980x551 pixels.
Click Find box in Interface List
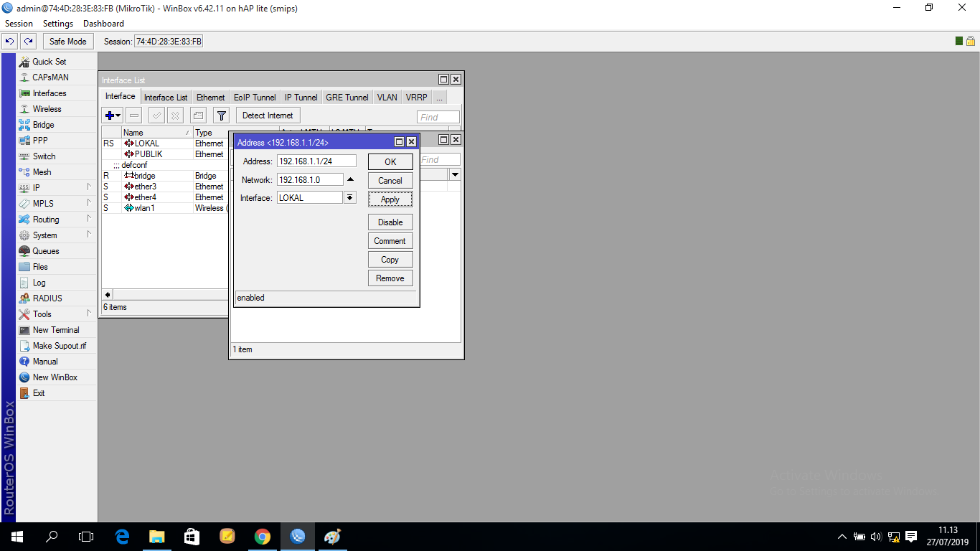(x=438, y=117)
